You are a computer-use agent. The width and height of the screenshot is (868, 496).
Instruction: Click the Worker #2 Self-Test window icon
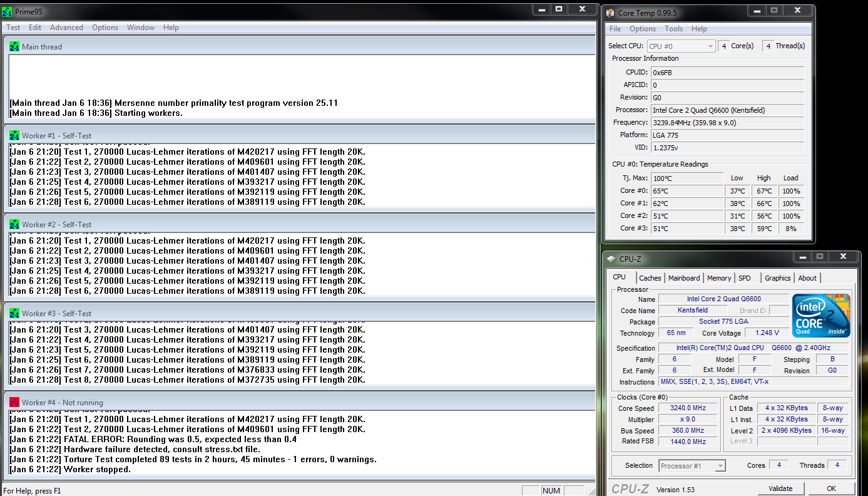(x=14, y=224)
